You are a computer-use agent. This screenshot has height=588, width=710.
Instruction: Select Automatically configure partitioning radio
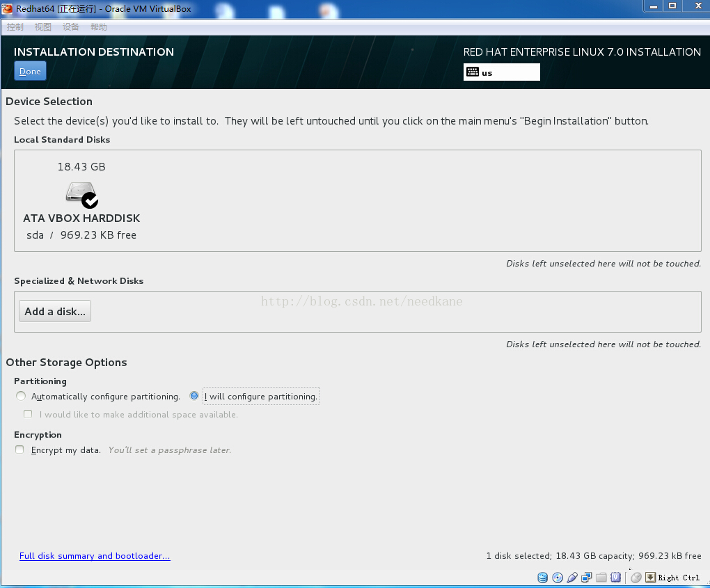pos(21,396)
